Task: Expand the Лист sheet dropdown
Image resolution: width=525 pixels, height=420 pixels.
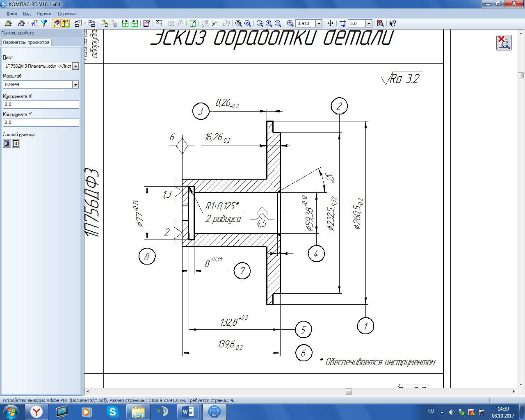Action: point(75,66)
